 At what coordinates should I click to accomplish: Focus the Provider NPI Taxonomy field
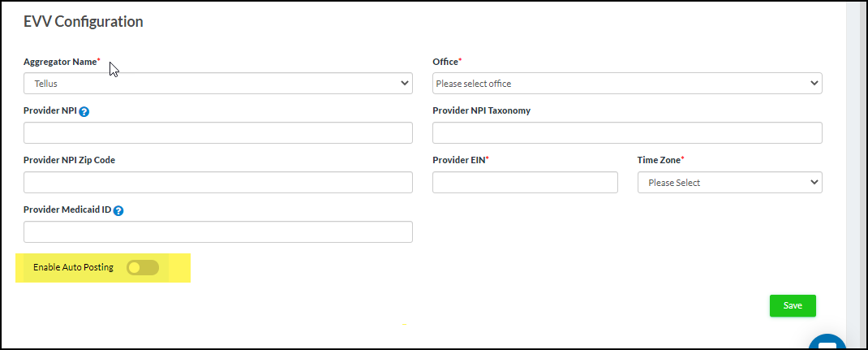coord(627,133)
